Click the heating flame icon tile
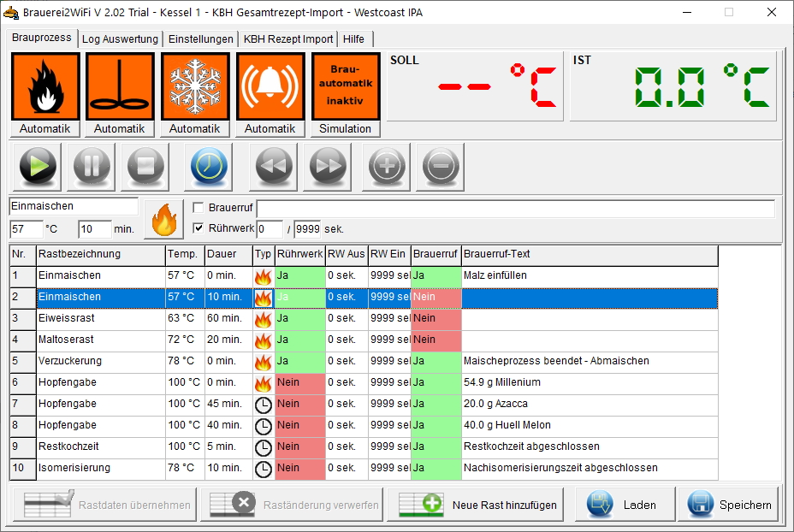Image resolution: width=794 pixels, height=532 pixels. 45,86
